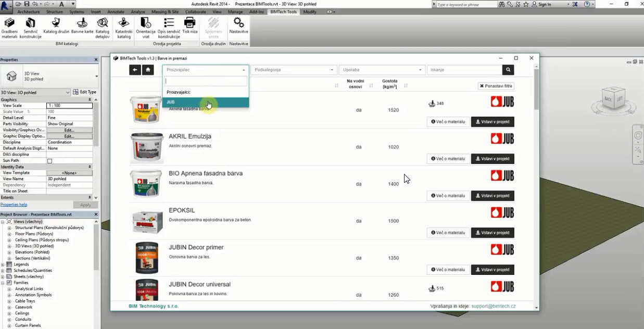Click Več o materialu for AKRIL Emulzija

click(448, 159)
